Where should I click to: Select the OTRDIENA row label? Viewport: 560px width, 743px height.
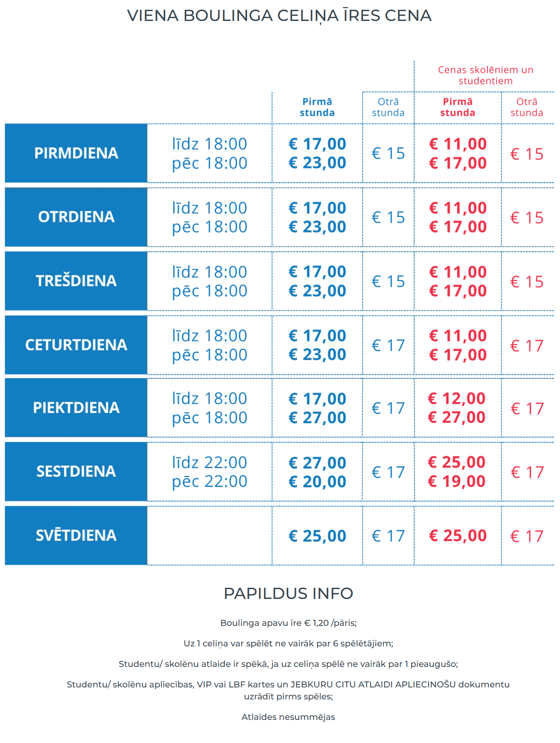tap(76, 217)
